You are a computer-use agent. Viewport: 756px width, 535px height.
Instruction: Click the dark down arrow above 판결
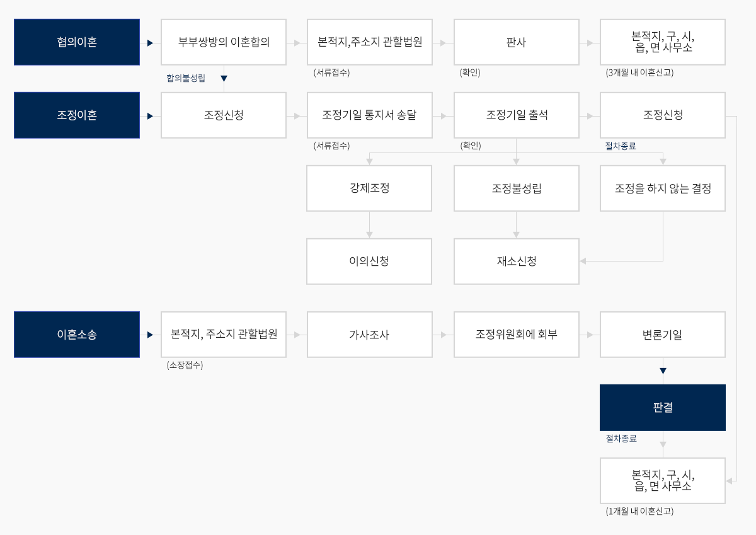pos(663,371)
